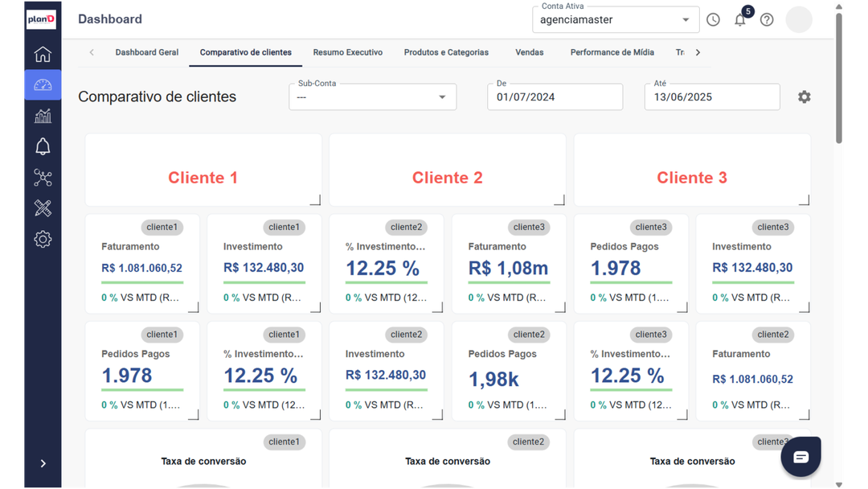This screenshot has height=489, width=868.
Task: Click resize handle of Cliente 2 card
Action: click(x=560, y=200)
